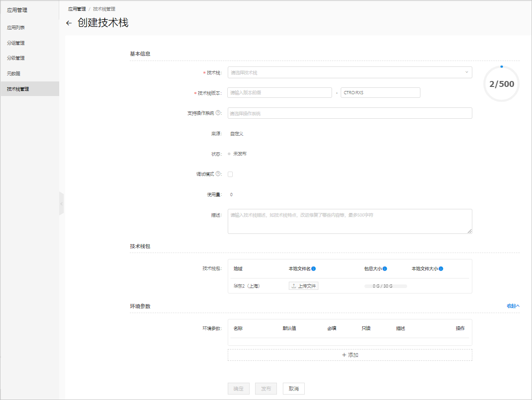Focus the version prefix input field
The width and height of the screenshot is (532, 400).
(x=280, y=92)
